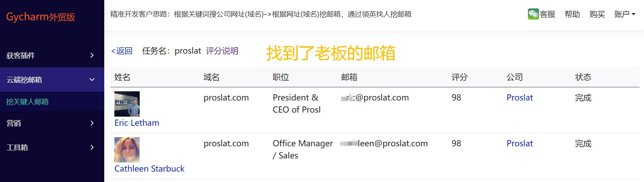Open the Eric Letham name link
Viewport: 644px width, 182px height.
point(137,123)
